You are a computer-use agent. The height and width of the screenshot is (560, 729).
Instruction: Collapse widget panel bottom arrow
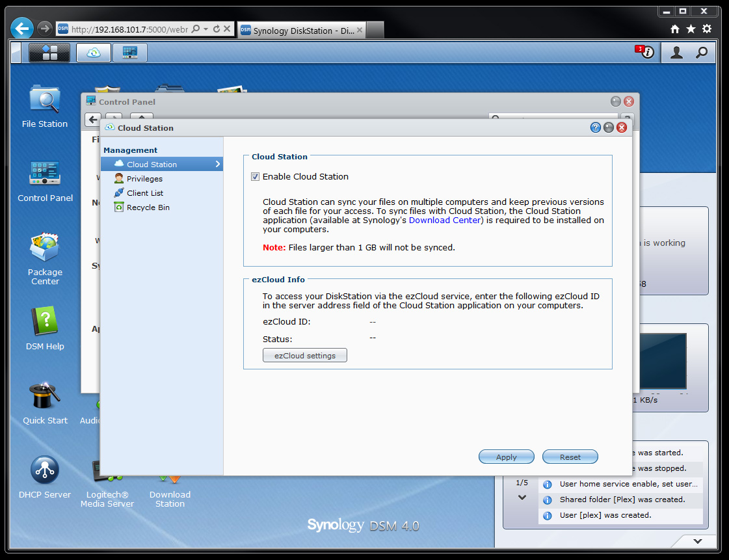coord(697,541)
